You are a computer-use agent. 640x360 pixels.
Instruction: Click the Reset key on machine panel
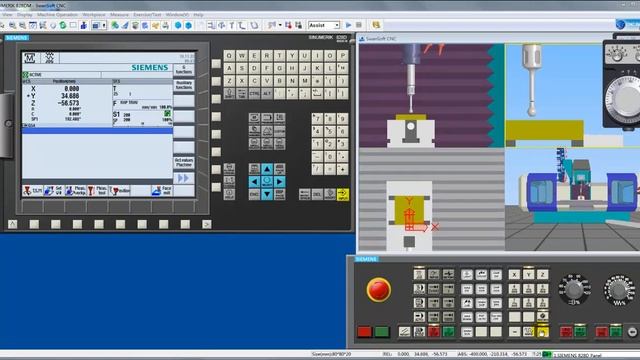tap(404, 332)
